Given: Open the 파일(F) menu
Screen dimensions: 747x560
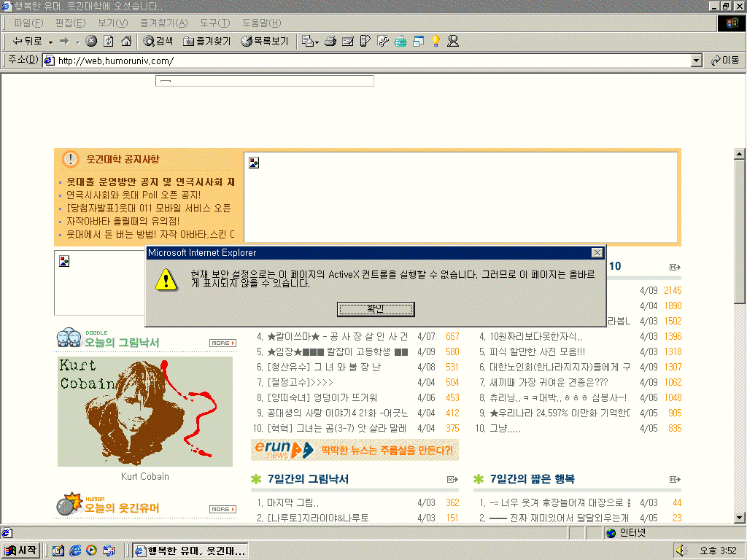Looking at the screenshot, I should pyautogui.click(x=28, y=23).
